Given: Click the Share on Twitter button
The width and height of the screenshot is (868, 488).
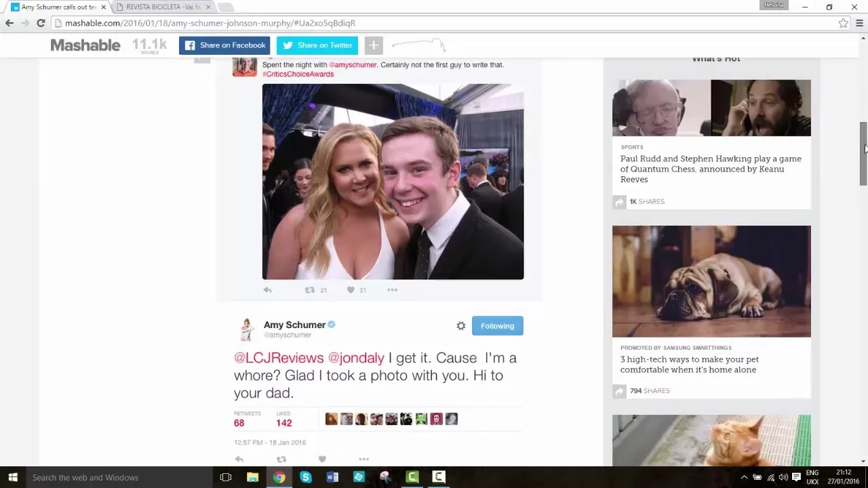Looking at the screenshot, I should (x=317, y=45).
